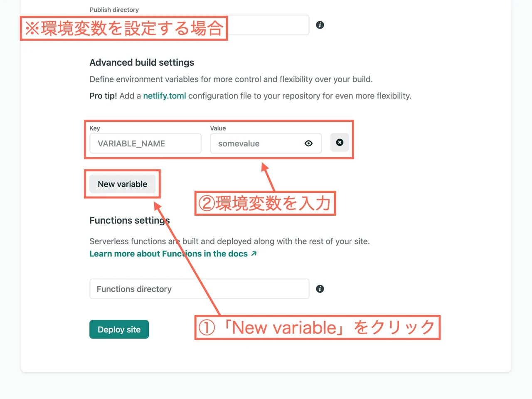Click the external link arrow after docs link
This screenshot has width=532, height=399.
coord(254,253)
